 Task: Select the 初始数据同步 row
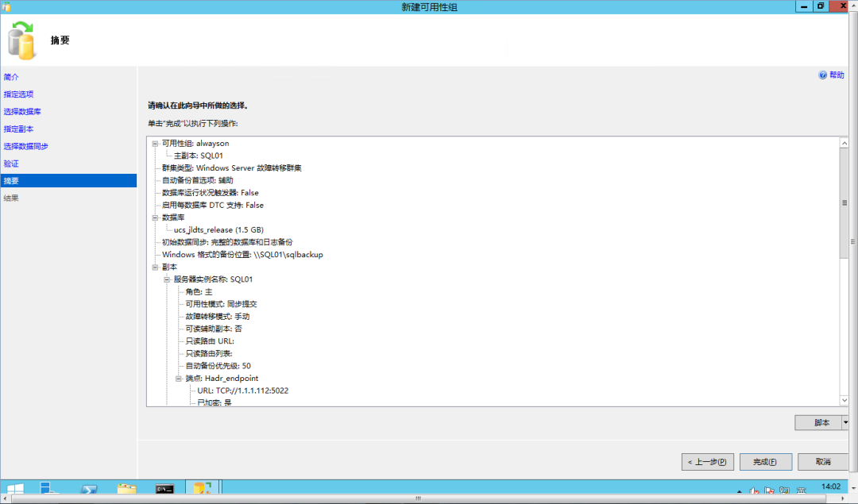pyautogui.click(x=227, y=242)
